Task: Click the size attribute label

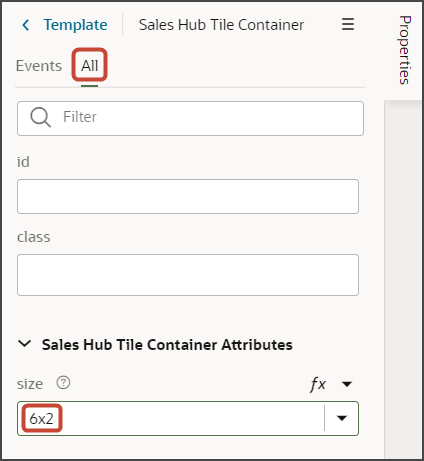Action: click(x=30, y=384)
